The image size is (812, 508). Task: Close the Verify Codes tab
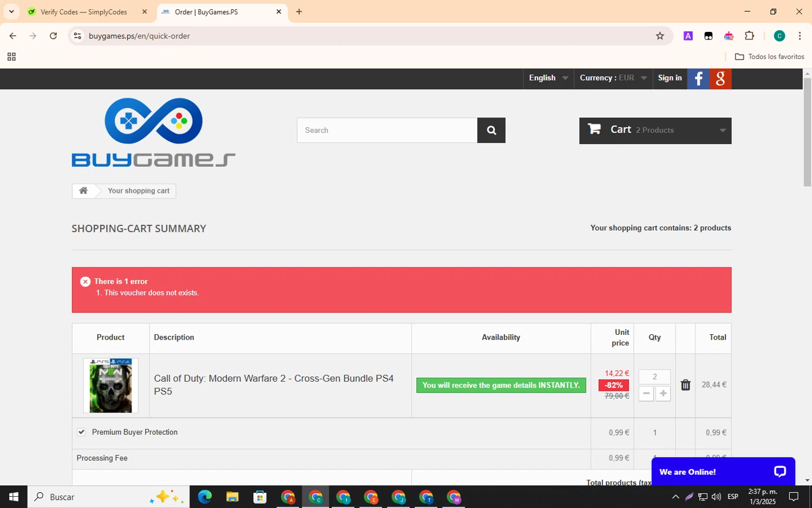[x=145, y=11]
